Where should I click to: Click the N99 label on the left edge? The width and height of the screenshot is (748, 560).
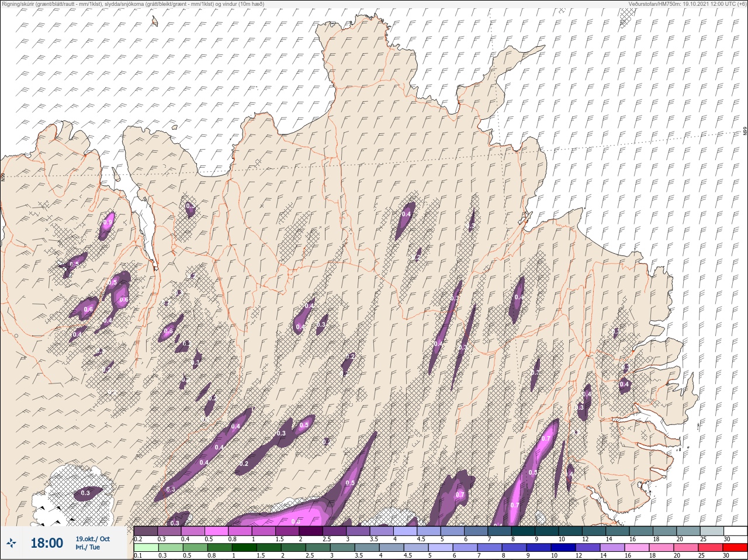[3, 176]
